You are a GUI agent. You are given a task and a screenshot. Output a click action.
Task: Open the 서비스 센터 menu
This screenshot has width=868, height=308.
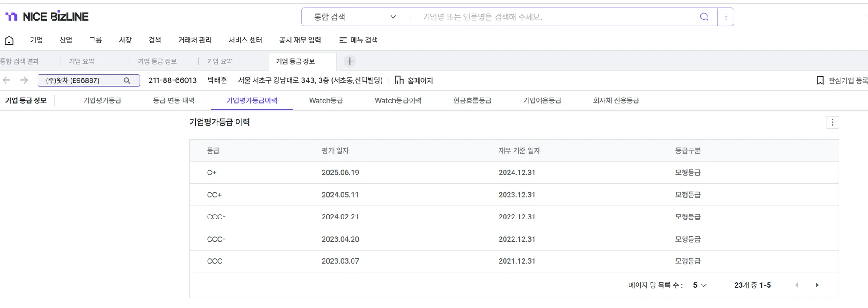[x=245, y=40]
